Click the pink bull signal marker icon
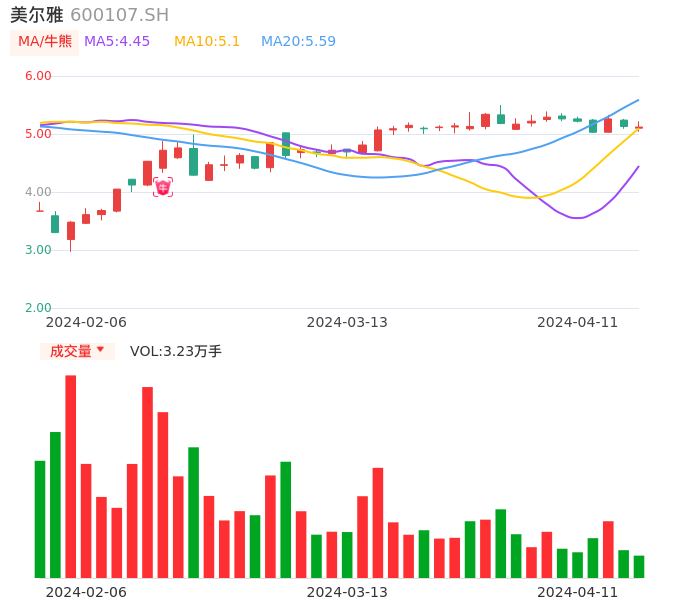The width and height of the screenshot is (686, 606). pos(163,187)
